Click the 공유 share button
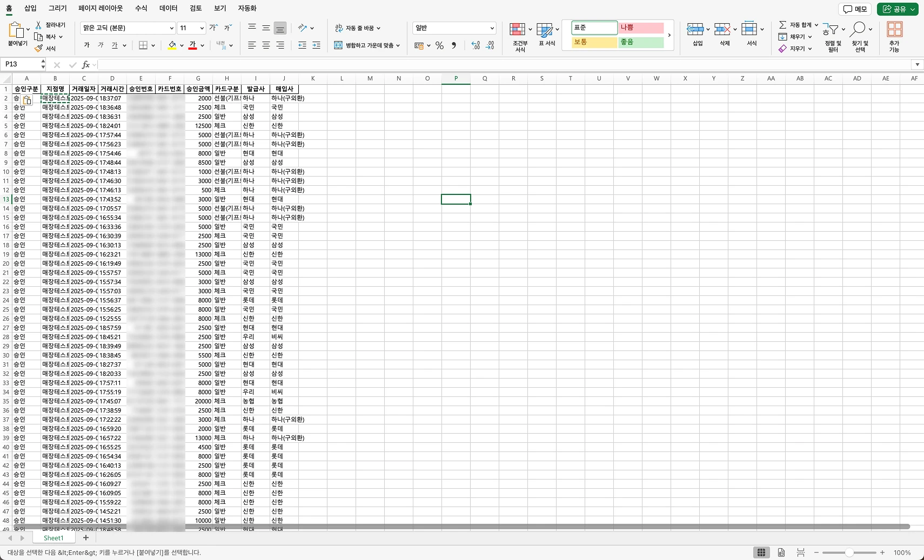 click(x=897, y=9)
